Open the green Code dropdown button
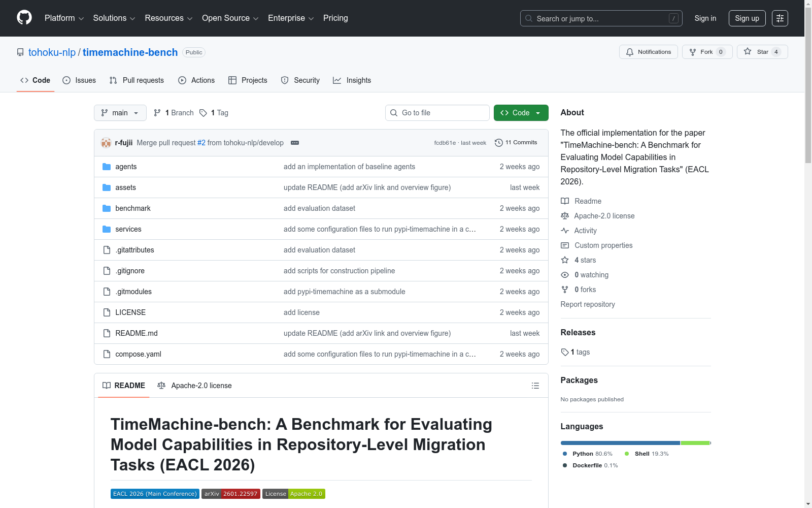 521,113
